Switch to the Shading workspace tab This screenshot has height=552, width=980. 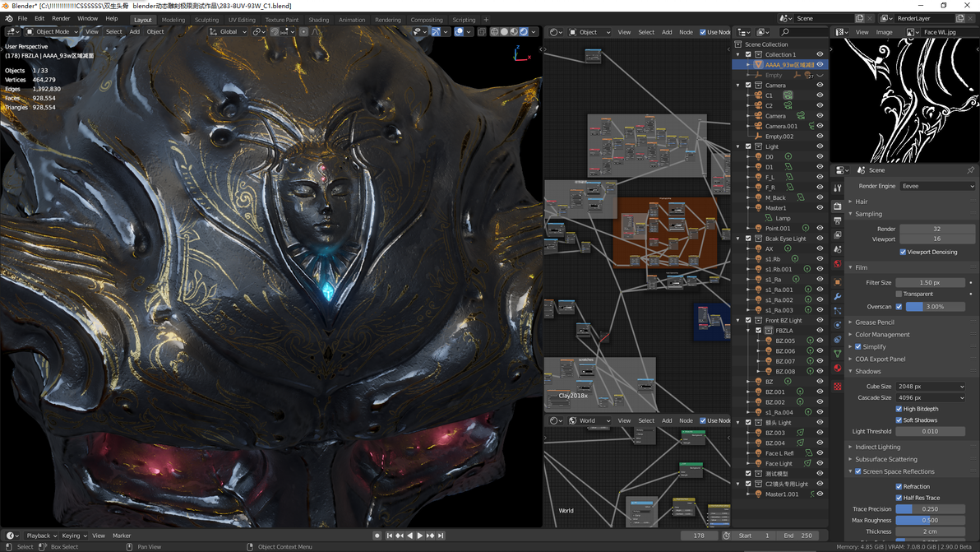[x=318, y=20]
